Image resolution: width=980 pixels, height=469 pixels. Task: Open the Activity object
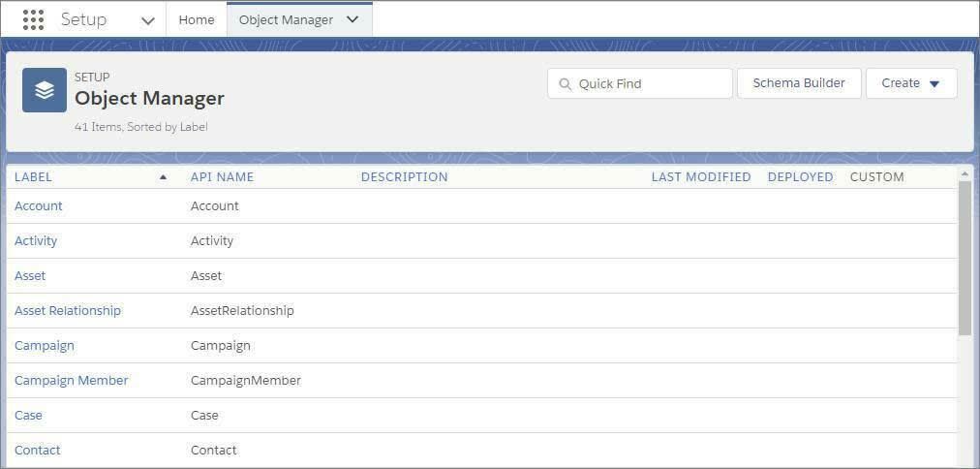(36, 240)
